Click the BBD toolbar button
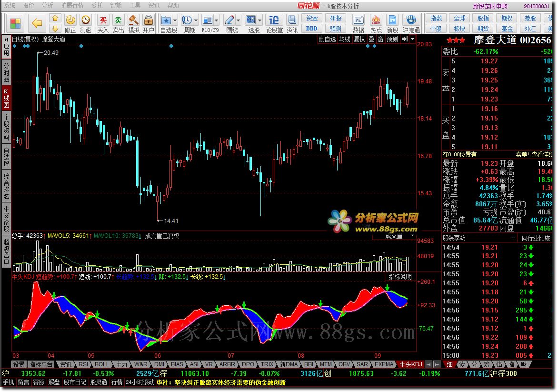The width and height of the screenshot is (558, 392). 312,29
